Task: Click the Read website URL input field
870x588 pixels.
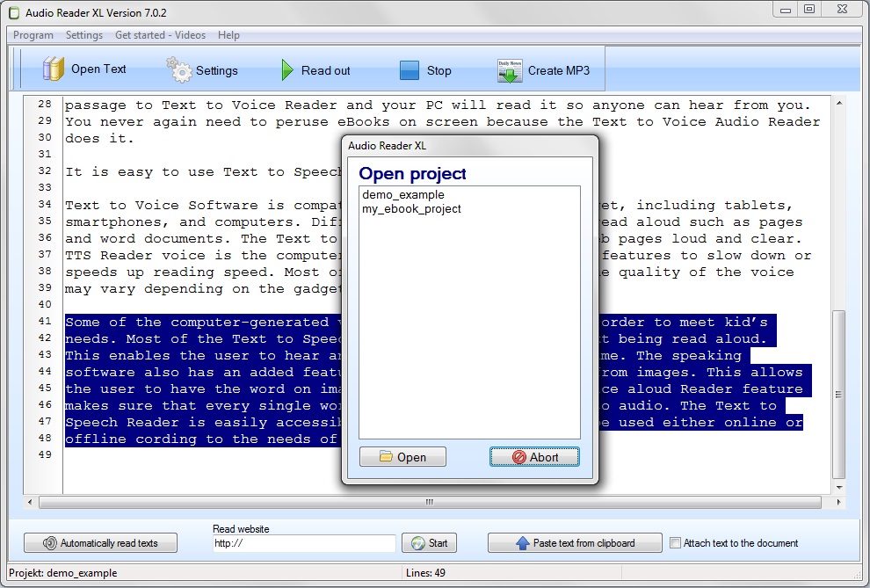Action: point(304,543)
